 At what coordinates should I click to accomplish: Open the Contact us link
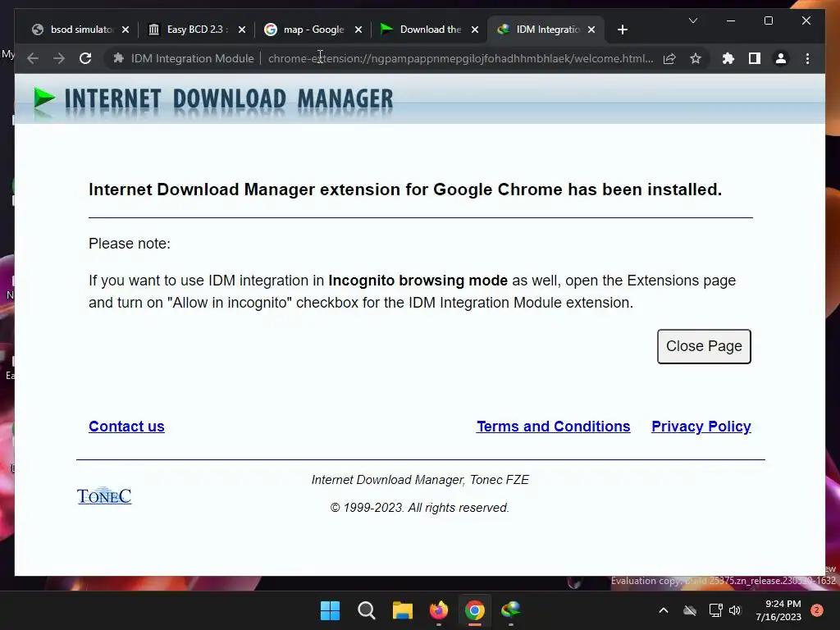(126, 427)
